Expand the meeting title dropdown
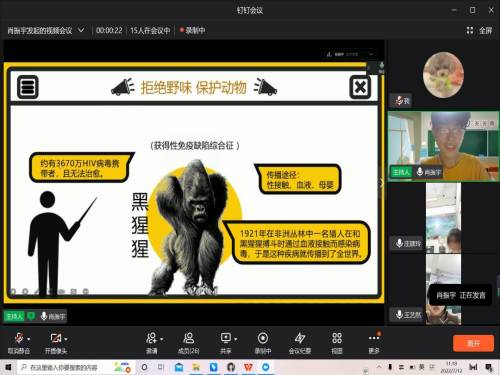The width and height of the screenshot is (500, 375). tap(81, 30)
